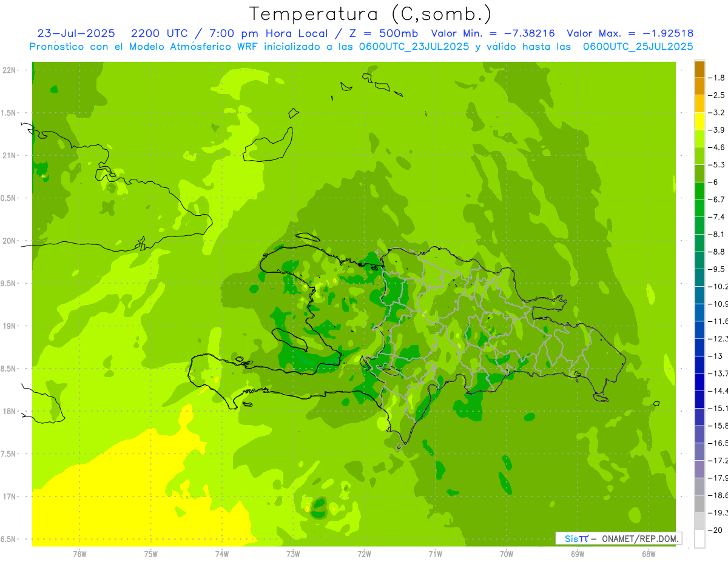
Task: Click the 22N latitude label
Action: (x=8, y=70)
